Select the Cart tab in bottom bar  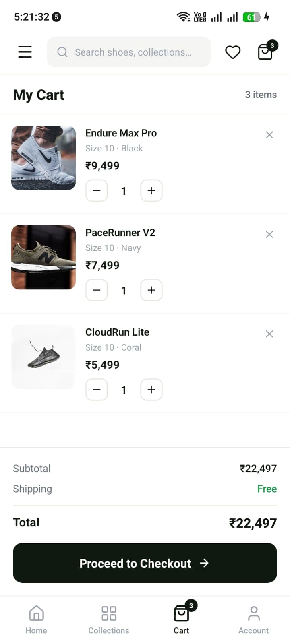point(181,620)
